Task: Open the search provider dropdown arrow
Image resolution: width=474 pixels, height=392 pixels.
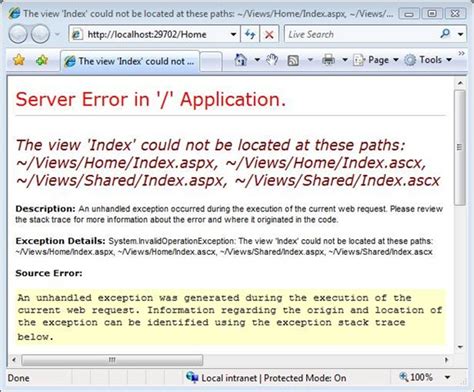Action: tap(460, 34)
